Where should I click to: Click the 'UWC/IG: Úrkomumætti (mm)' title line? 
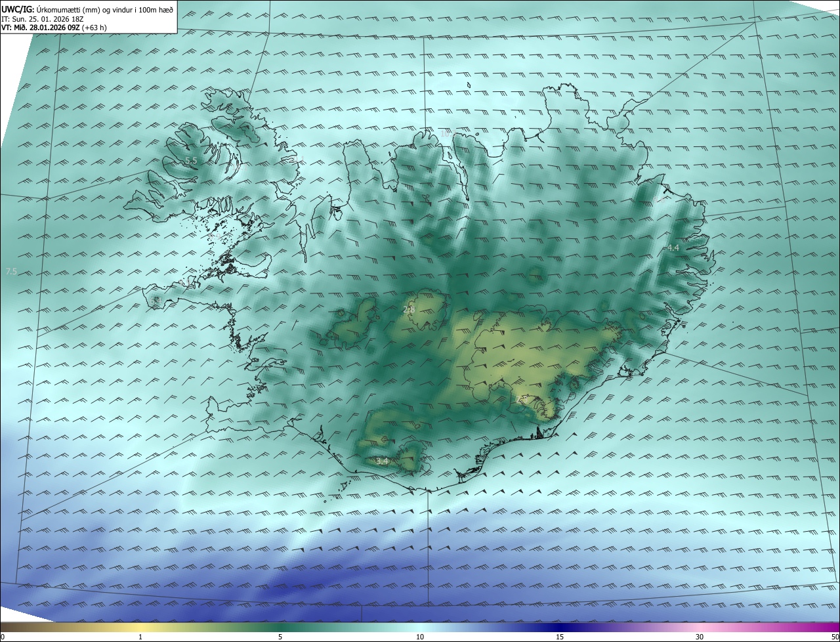click(87, 9)
